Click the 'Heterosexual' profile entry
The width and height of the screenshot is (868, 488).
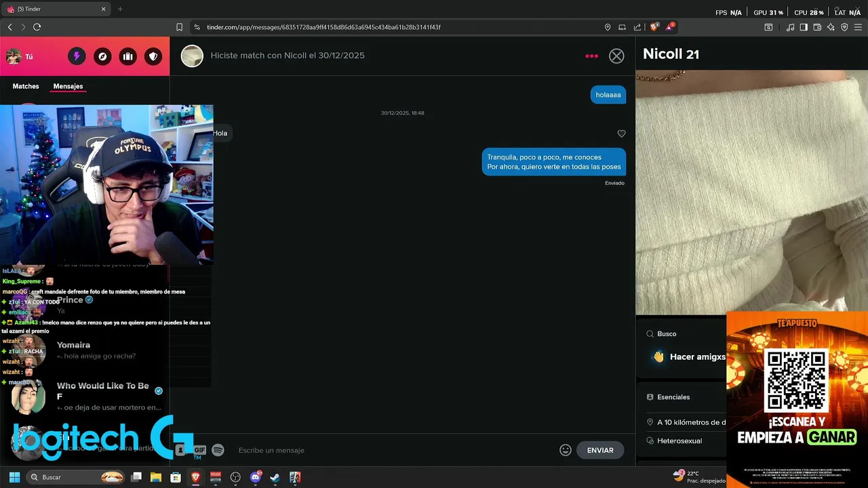[679, 441]
